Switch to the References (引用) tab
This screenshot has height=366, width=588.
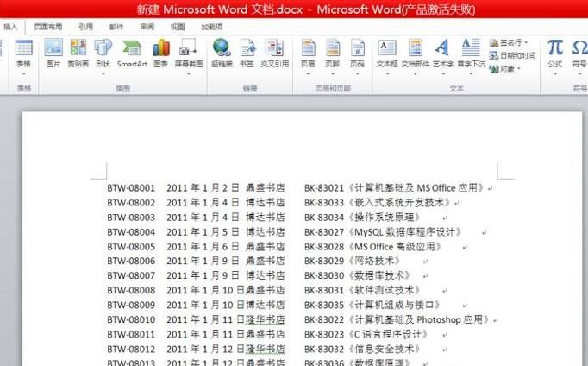click(x=86, y=27)
